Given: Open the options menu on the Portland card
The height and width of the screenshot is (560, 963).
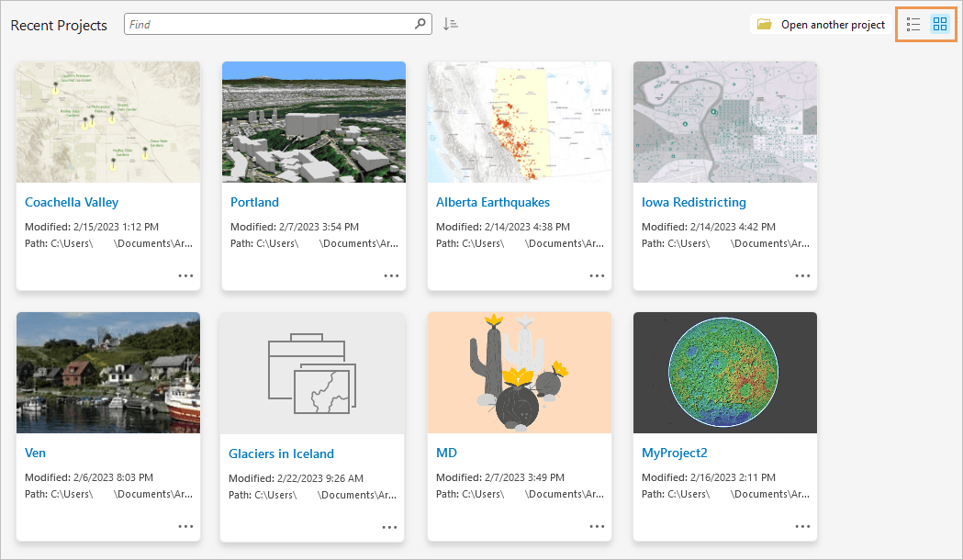Looking at the screenshot, I should (391, 274).
